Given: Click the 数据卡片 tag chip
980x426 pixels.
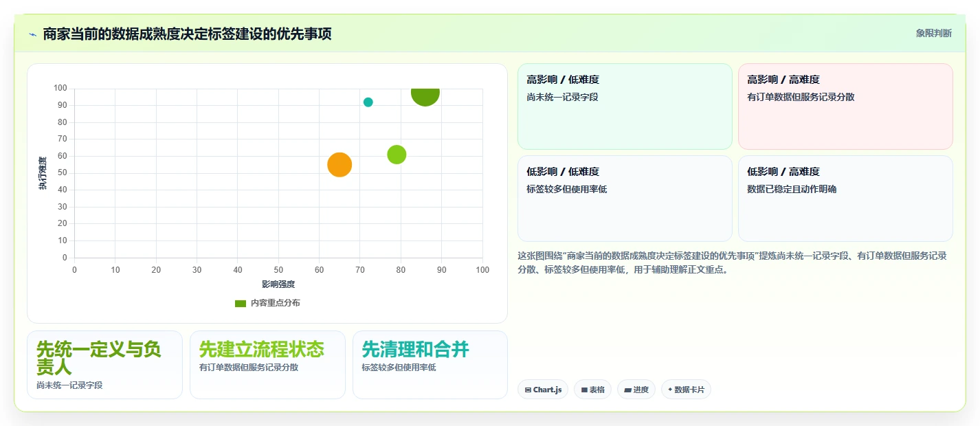Looking at the screenshot, I should pyautogui.click(x=686, y=390).
